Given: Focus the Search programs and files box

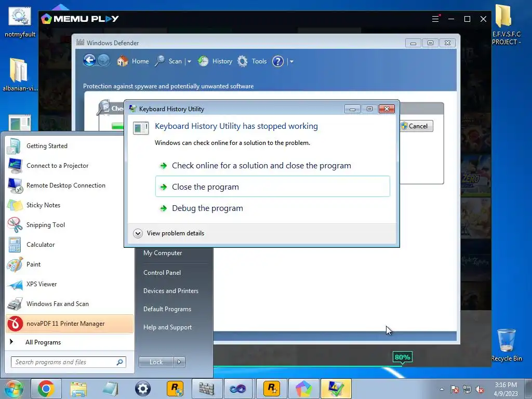Looking at the screenshot, I should tap(68, 362).
